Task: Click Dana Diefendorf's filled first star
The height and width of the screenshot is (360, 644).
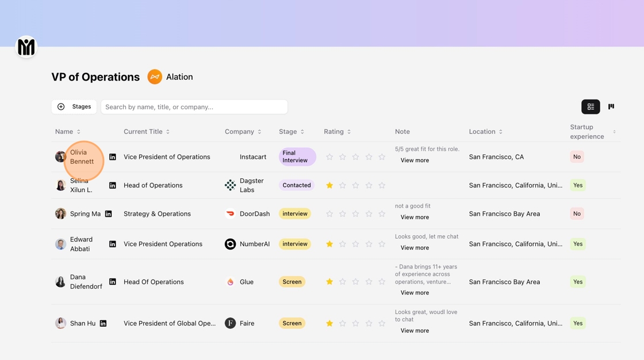Action: [329, 282]
